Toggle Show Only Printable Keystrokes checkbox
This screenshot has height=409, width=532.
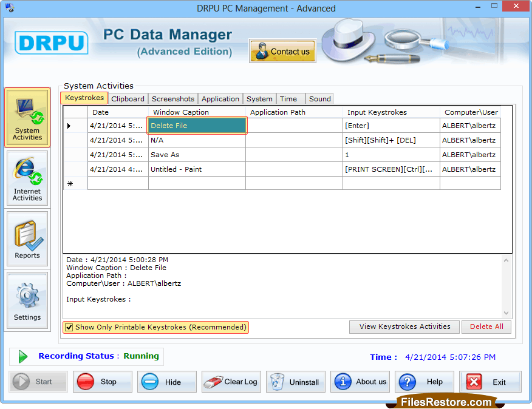click(x=69, y=327)
